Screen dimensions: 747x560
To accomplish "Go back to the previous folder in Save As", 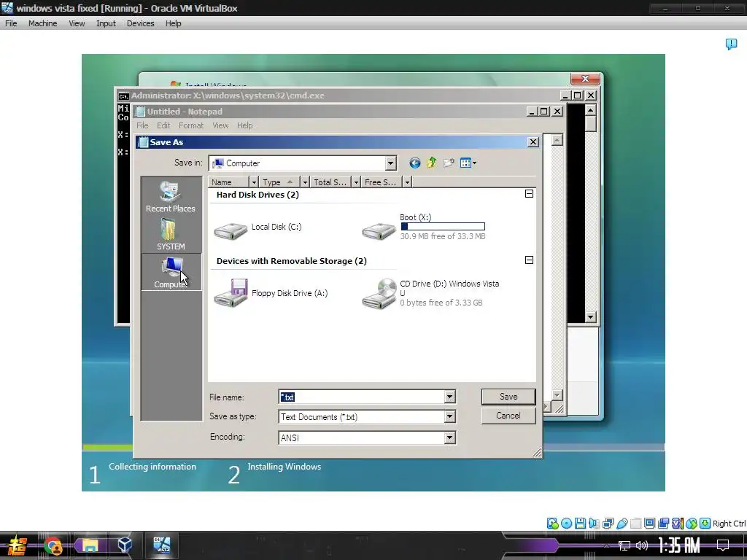I will click(x=415, y=163).
